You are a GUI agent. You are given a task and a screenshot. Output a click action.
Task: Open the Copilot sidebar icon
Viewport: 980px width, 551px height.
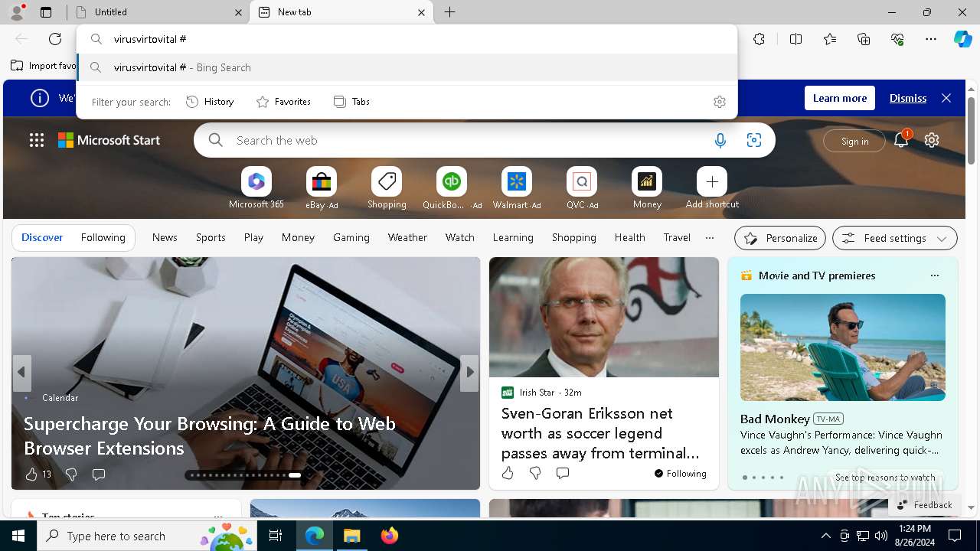[963, 39]
